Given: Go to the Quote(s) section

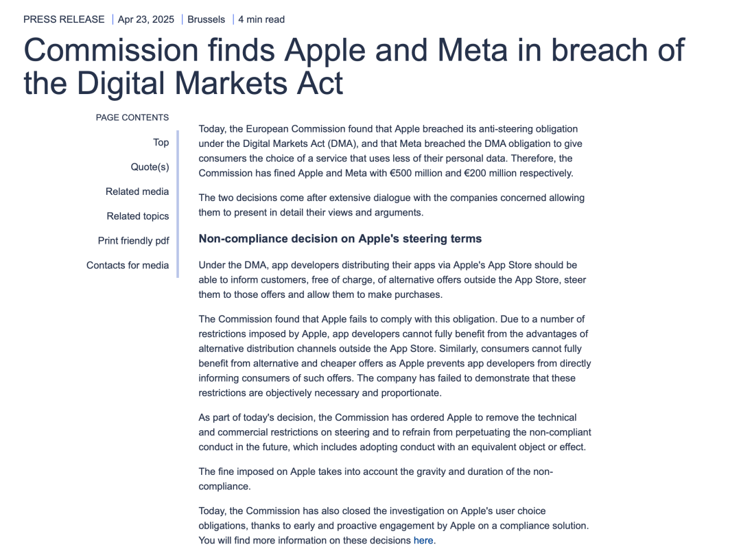Looking at the screenshot, I should point(150,167).
